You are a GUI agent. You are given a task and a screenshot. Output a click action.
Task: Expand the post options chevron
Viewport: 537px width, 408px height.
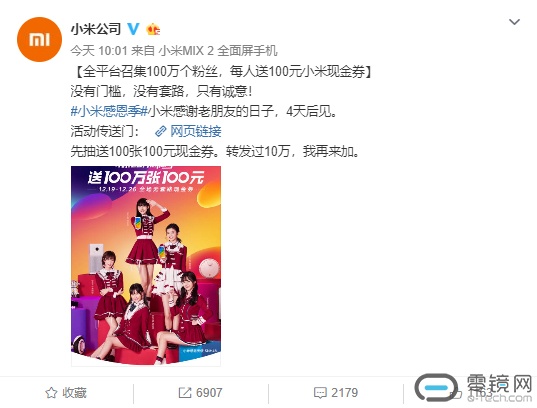(514, 22)
